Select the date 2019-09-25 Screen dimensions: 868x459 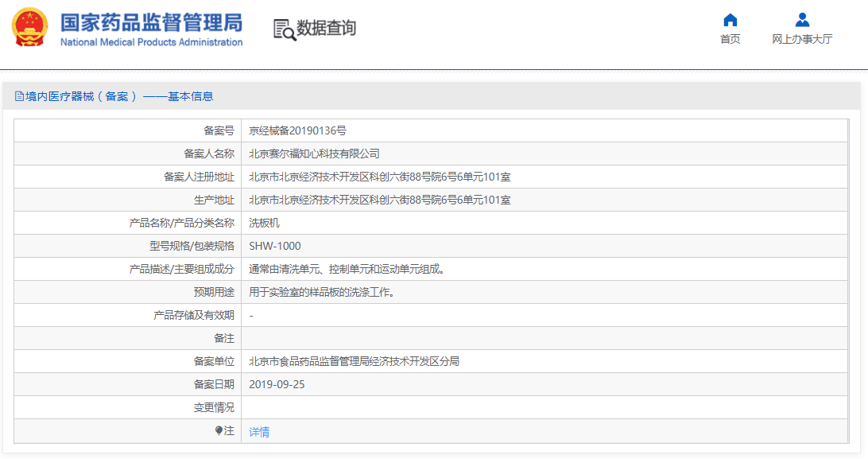click(277, 384)
